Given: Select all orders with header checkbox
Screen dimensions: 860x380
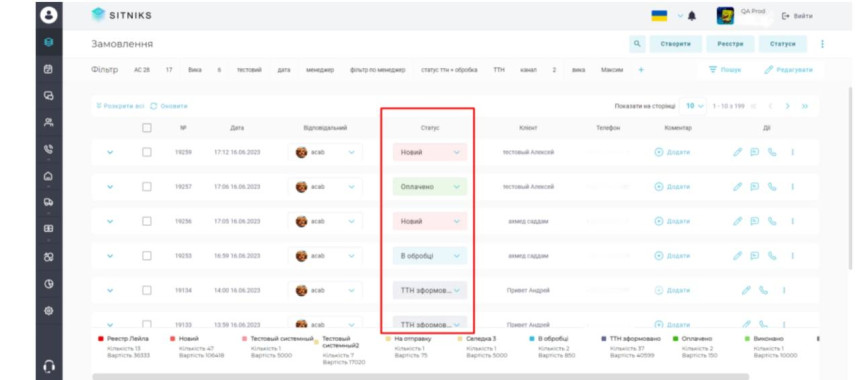Looking at the screenshot, I should pyautogui.click(x=146, y=128).
